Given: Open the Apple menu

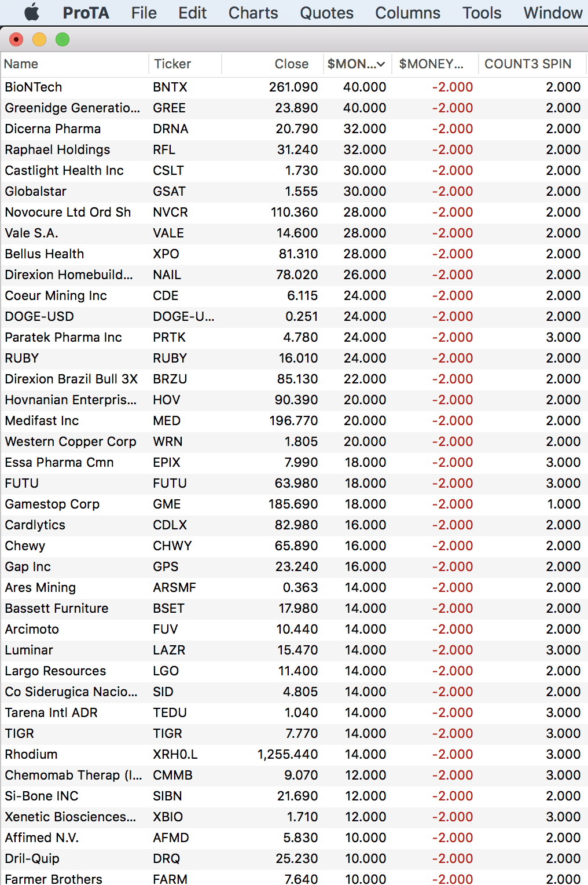Looking at the screenshot, I should (x=32, y=12).
